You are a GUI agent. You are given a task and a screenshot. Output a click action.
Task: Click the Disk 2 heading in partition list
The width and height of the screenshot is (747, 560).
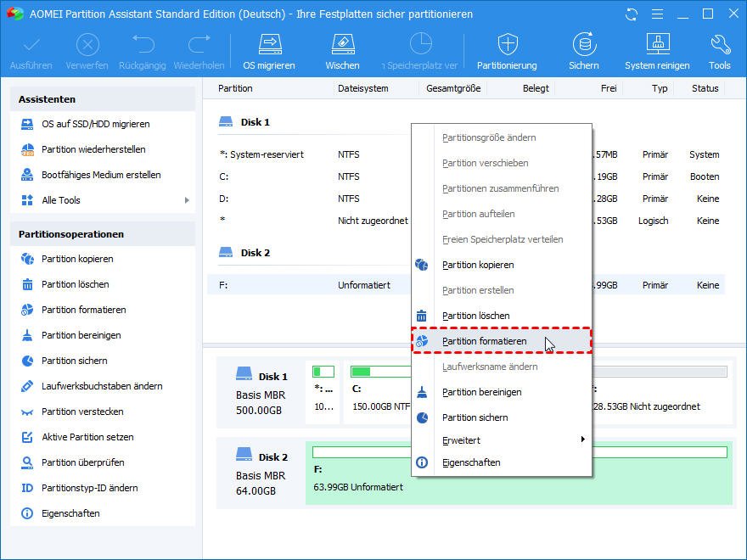(244, 253)
